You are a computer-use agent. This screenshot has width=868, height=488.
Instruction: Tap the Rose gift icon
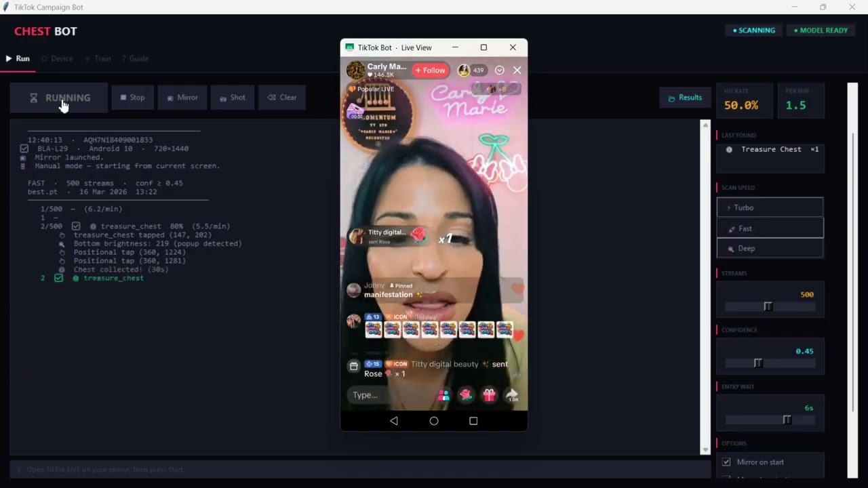point(466,394)
